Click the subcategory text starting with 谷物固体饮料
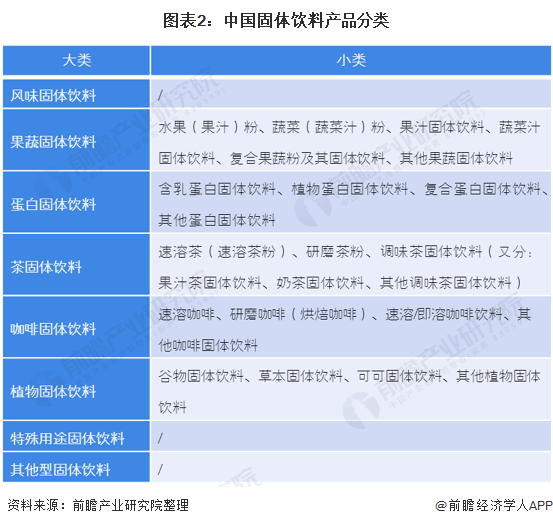553x526 pixels. point(349,392)
